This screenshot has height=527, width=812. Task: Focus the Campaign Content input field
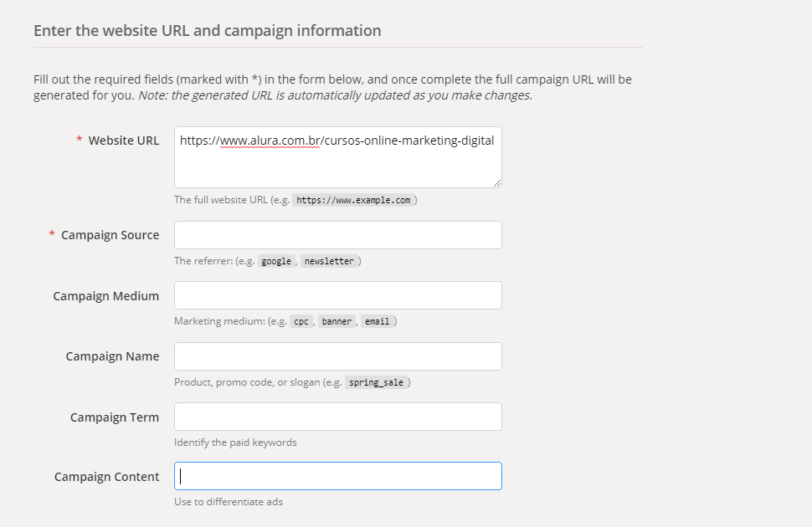coord(337,476)
